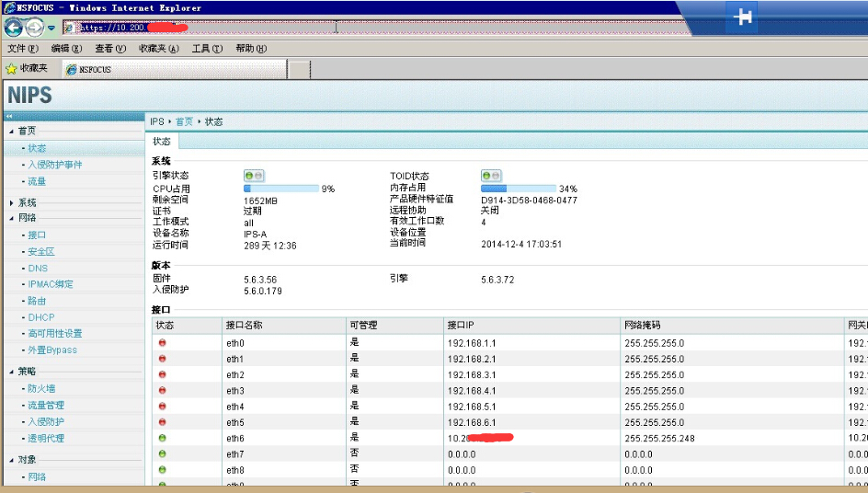Click the 收藏夹 favorites star icon
The image size is (868, 493).
click(11, 69)
